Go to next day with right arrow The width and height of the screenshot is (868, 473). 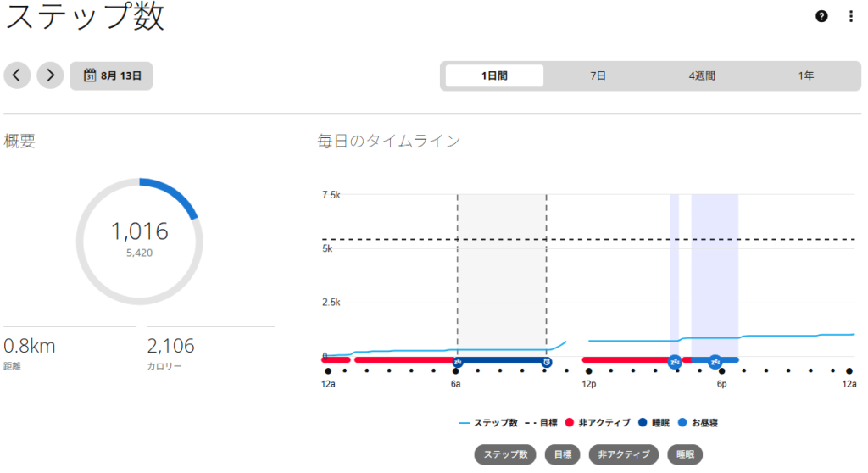(x=50, y=75)
